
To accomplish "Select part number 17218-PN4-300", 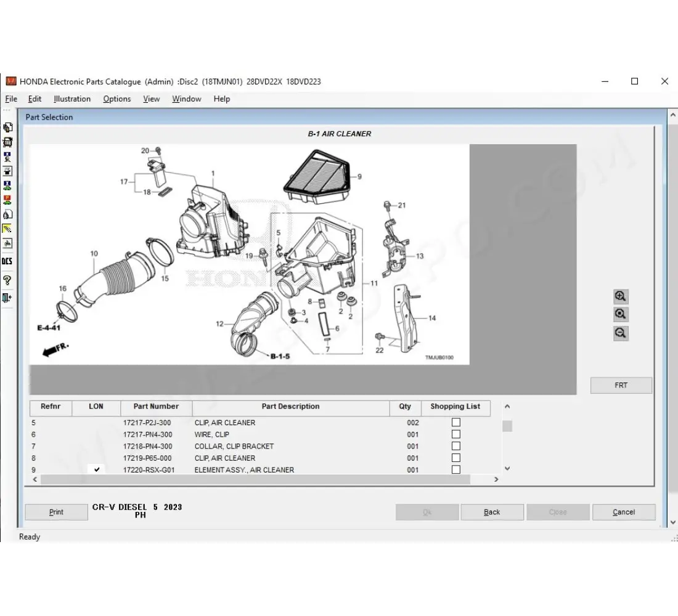I will [147, 446].
